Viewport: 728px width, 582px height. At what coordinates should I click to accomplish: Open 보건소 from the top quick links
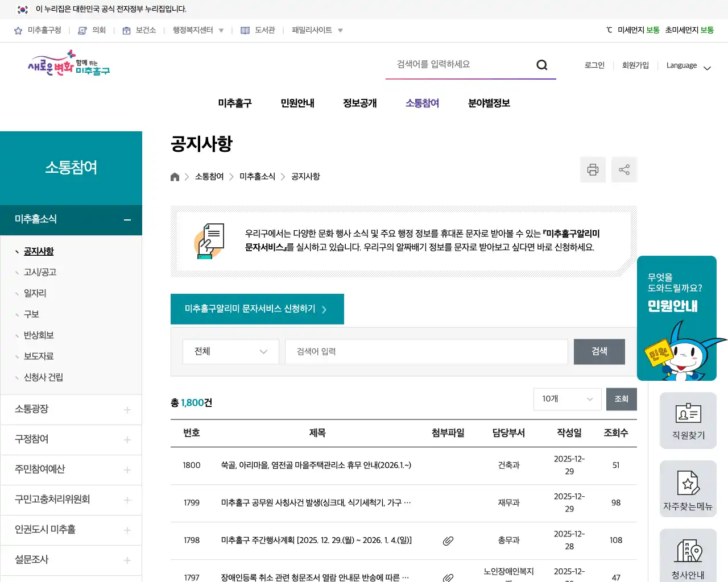(139, 30)
